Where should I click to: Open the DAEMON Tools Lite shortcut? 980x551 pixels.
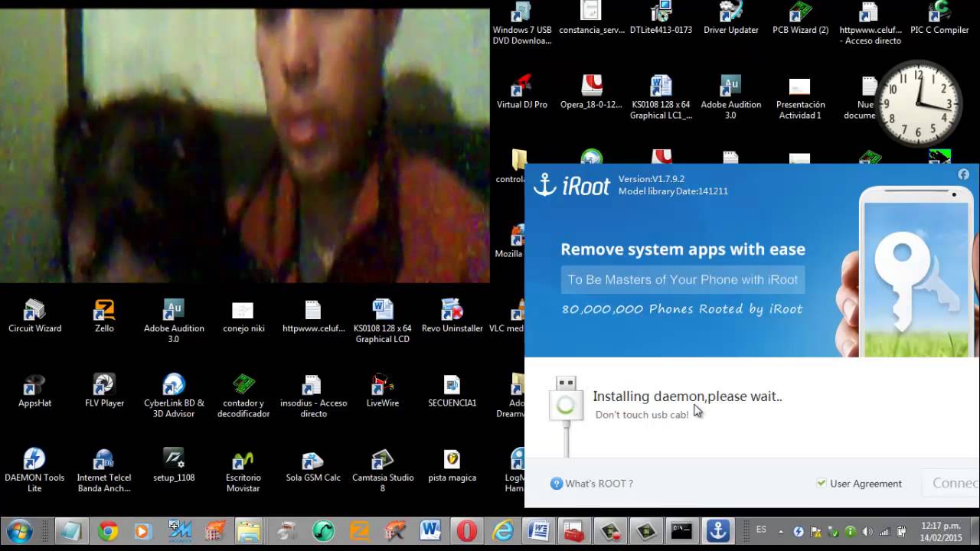(34, 470)
